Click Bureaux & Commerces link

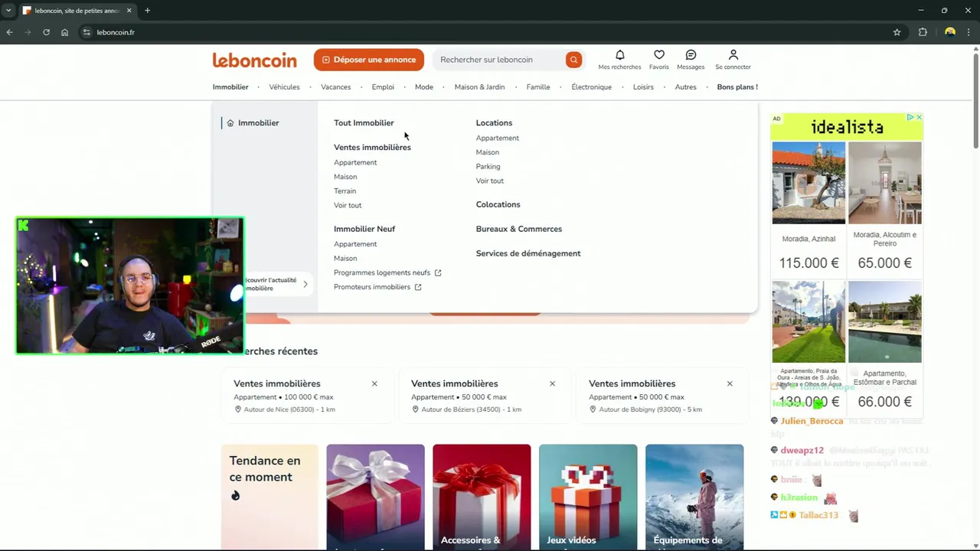(519, 229)
